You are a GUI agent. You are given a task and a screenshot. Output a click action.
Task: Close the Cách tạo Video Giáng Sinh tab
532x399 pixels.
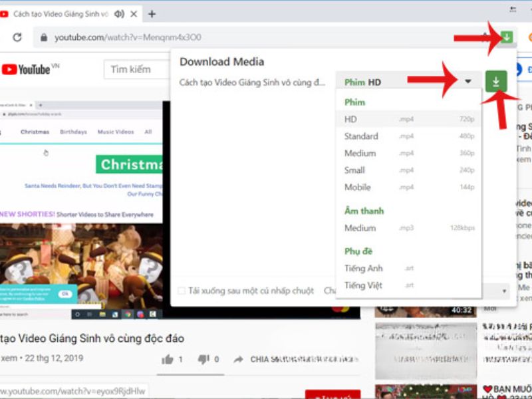134,14
